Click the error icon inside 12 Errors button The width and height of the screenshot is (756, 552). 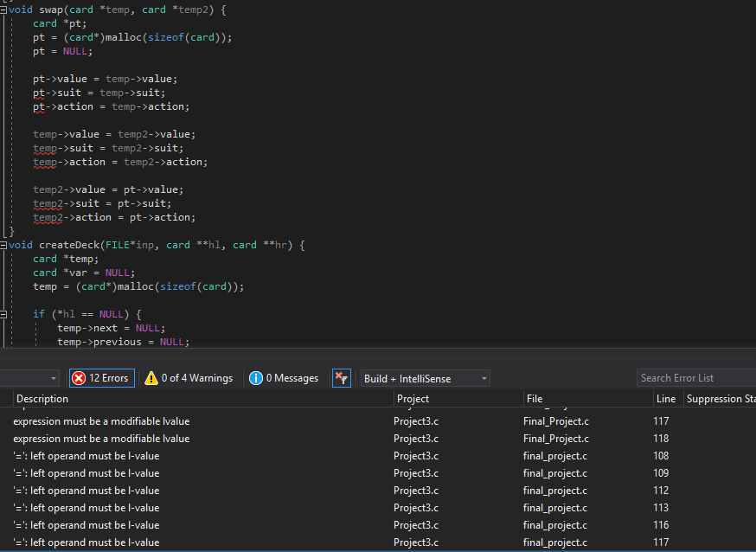(80, 378)
